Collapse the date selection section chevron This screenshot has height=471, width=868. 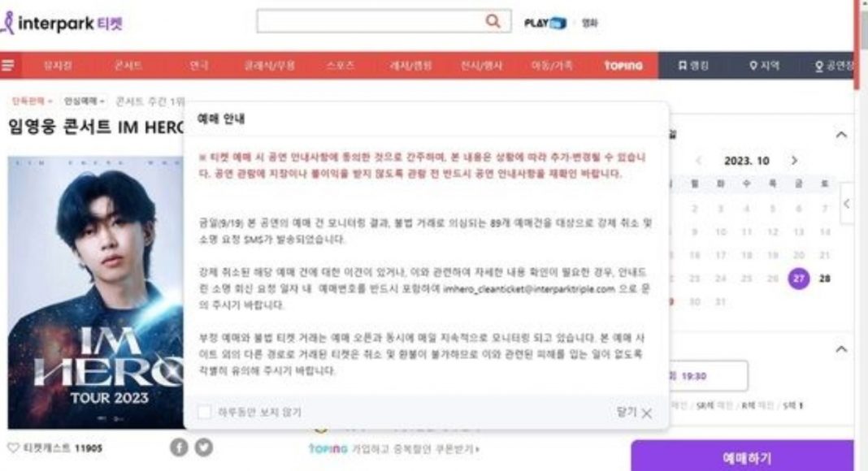[x=841, y=134]
